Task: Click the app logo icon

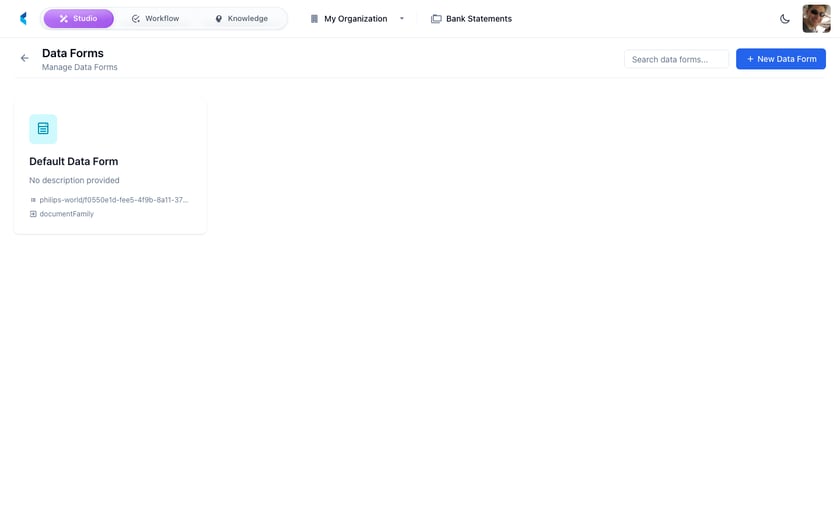Action: (x=23, y=19)
